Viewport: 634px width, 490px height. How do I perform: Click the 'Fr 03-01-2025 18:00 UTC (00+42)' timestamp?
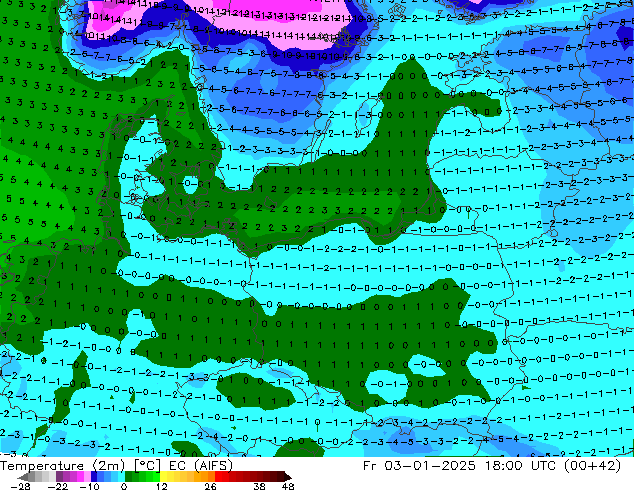click(492, 466)
